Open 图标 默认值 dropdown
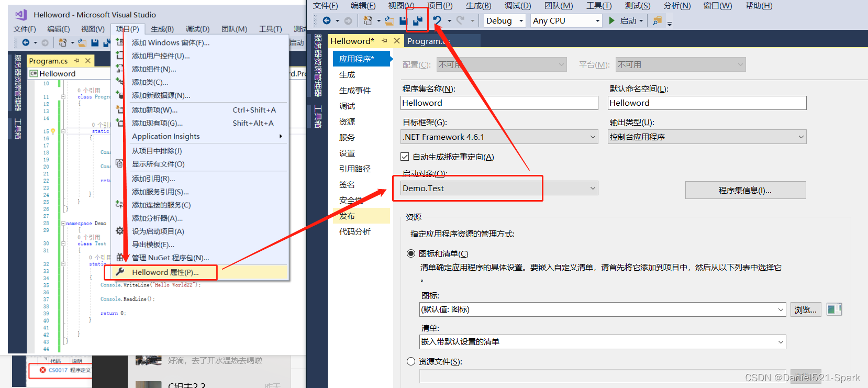Viewport: 868px width, 388px height. pyautogui.click(x=602, y=309)
